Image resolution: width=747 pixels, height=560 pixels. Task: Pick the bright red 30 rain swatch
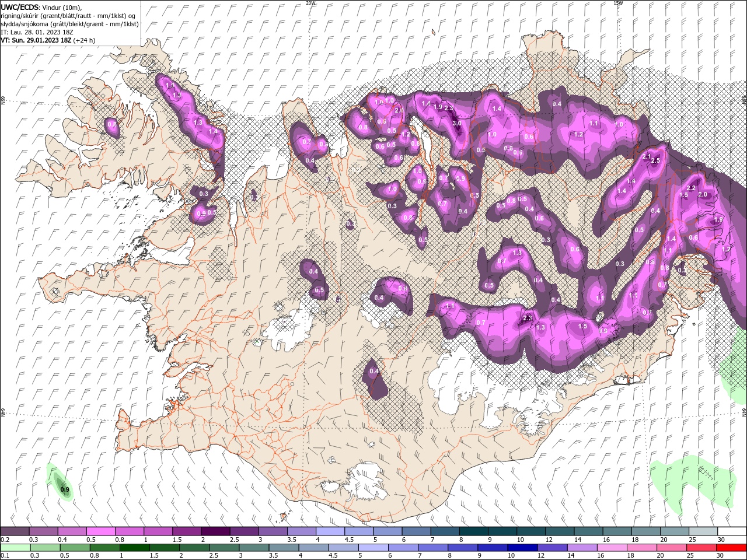732,548
